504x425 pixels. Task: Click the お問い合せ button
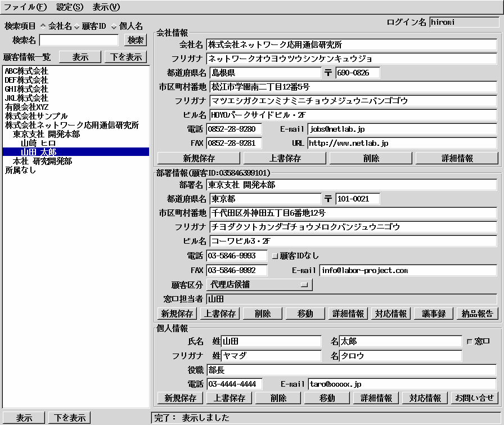click(474, 398)
